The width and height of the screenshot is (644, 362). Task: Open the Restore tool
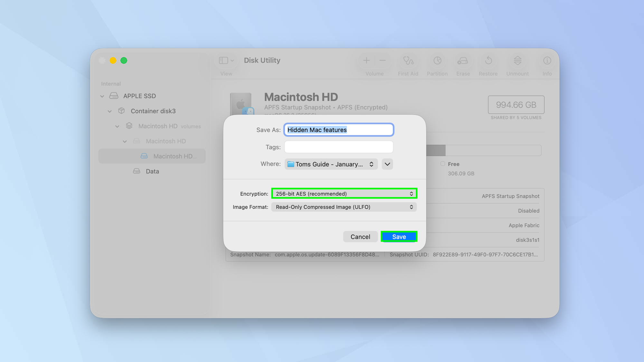(x=488, y=63)
